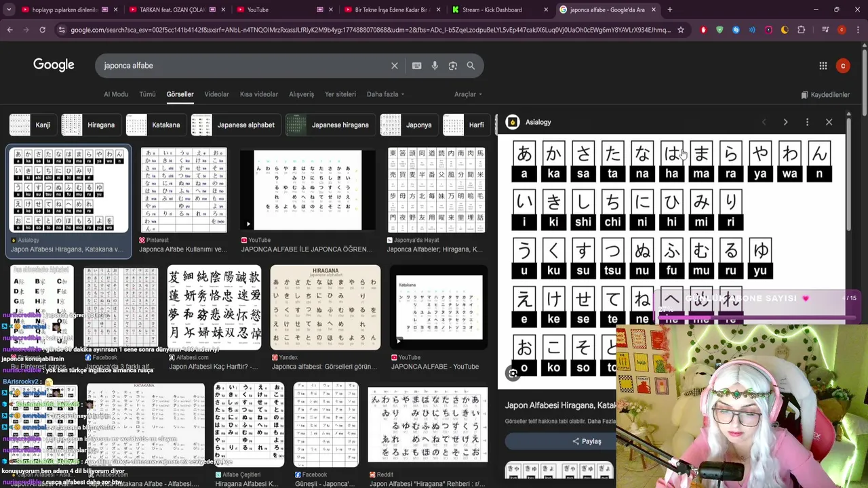Click in the japonca alfabe search field

[244, 66]
